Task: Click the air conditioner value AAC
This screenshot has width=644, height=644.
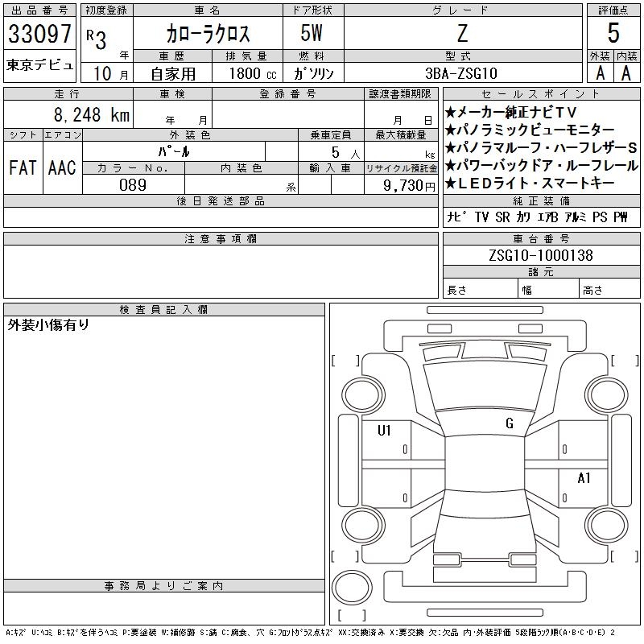Action: coord(63,167)
